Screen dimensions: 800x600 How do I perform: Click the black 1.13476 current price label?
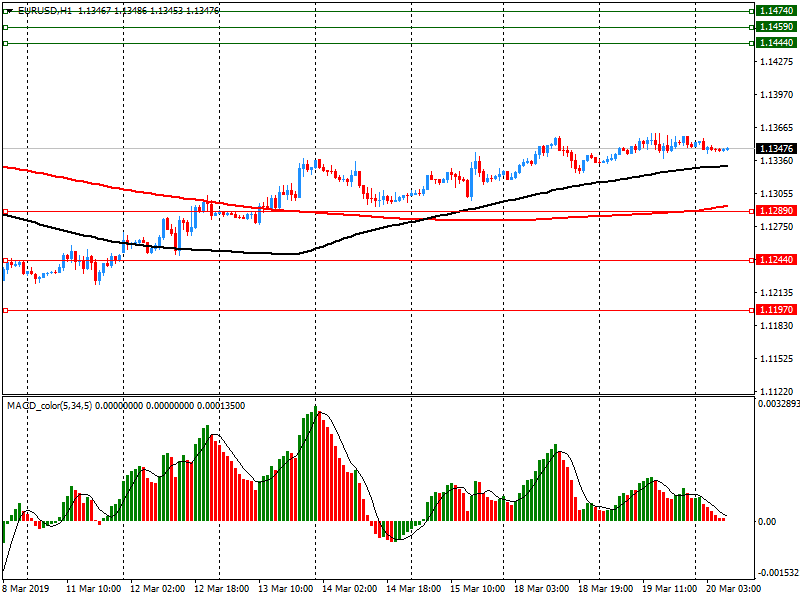pyautogui.click(x=775, y=149)
